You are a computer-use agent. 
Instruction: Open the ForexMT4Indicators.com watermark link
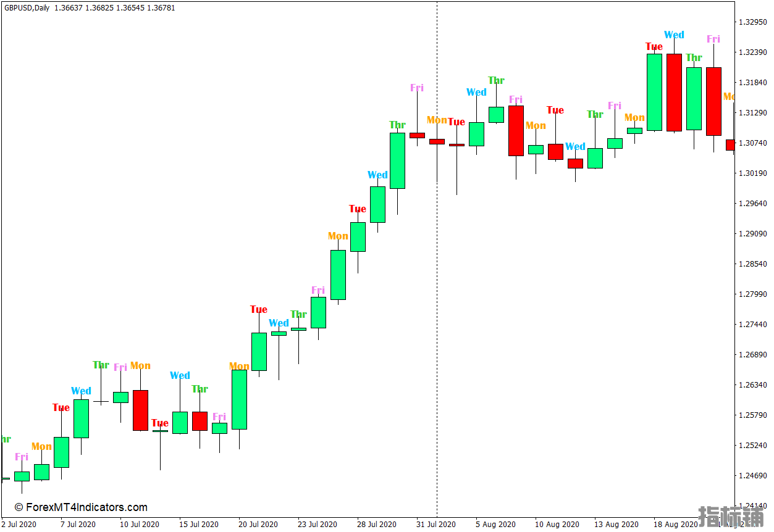pyautogui.click(x=81, y=507)
